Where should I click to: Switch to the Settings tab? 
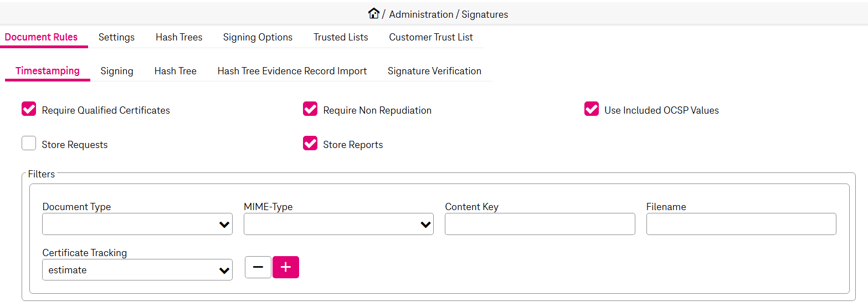[x=116, y=37]
